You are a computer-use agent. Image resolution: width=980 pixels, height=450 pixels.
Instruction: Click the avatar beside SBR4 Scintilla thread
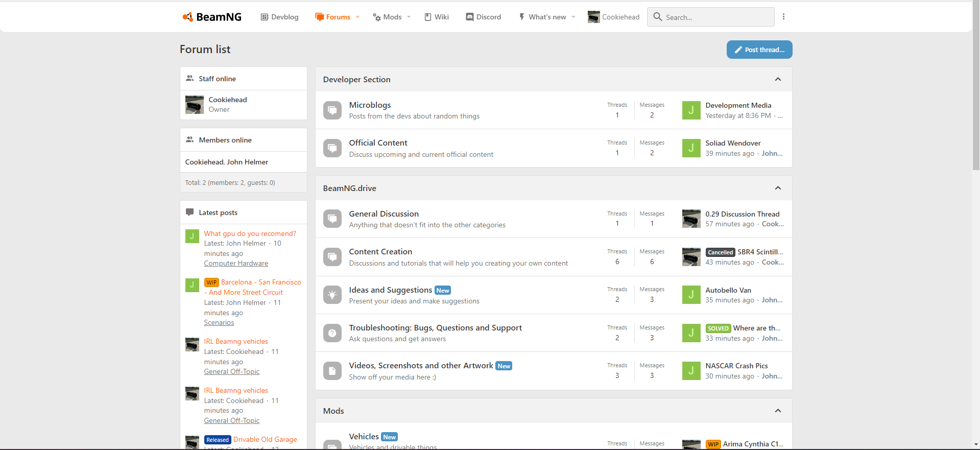(691, 257)
